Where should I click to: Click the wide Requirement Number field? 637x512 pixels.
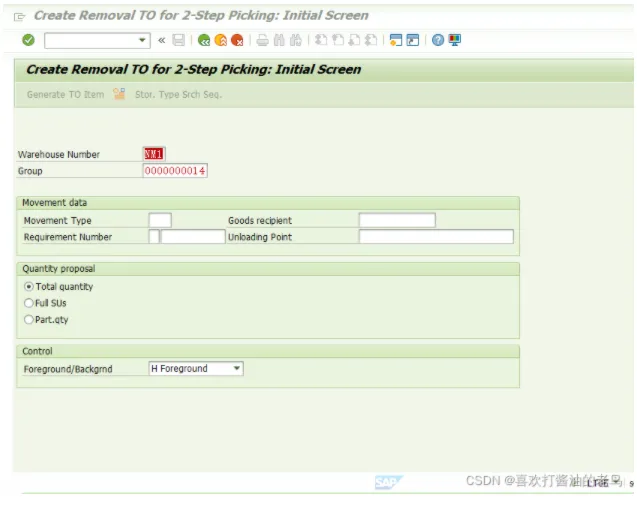(193, 236)
